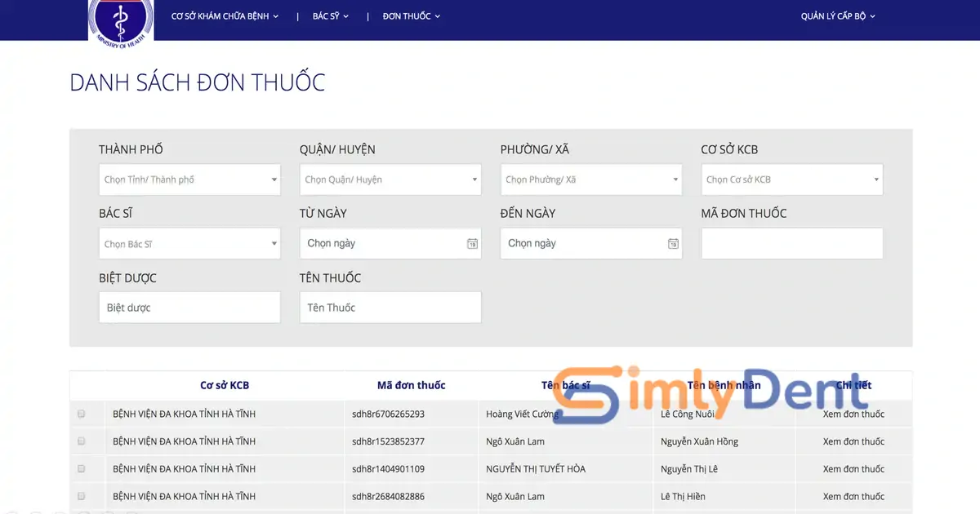
Task: Focus the Đến ngày date field
Action: [591, 243]
